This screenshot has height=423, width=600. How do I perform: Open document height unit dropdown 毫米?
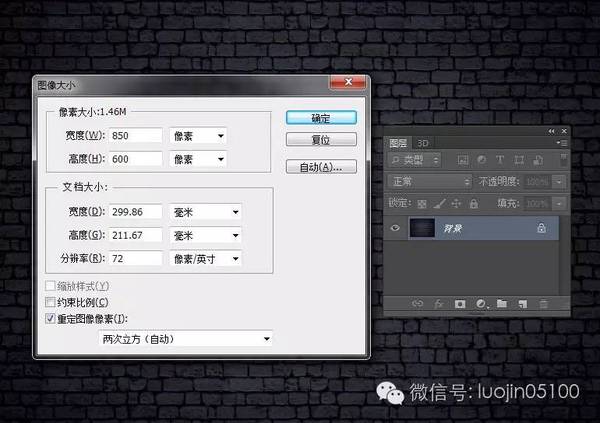[205, 235]
